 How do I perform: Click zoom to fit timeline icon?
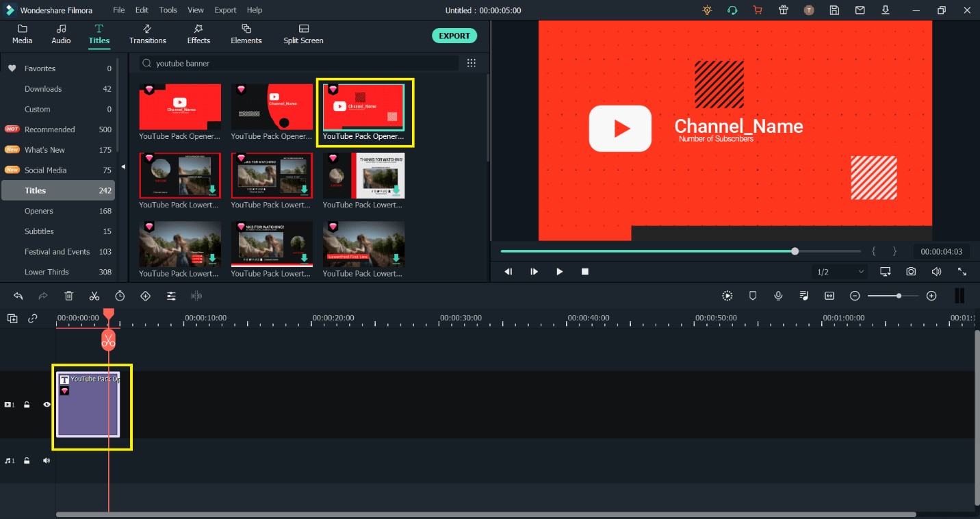coord(829,296)
